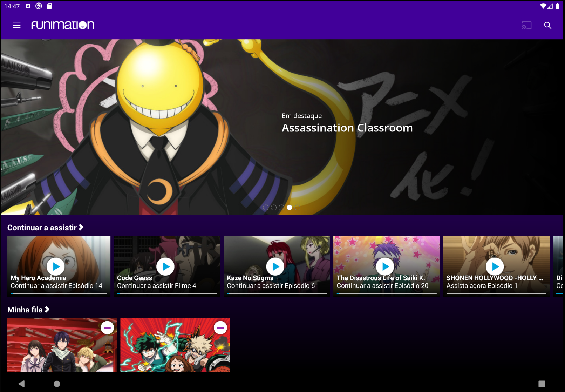Open the Assassination Classroom featured title
Image resolution: width=565 pixels, height=392 pixels.
[347, 128]
